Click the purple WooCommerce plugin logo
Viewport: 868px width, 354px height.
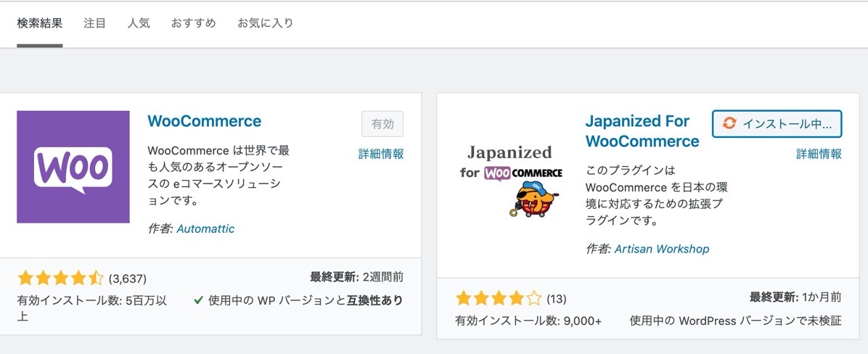[x=73, y=167]
